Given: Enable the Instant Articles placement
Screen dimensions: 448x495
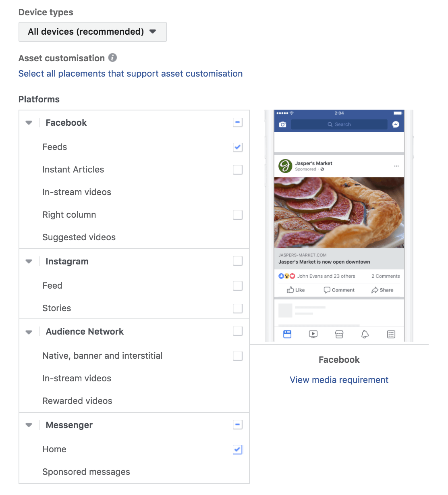Looking at the screenshot, I should coord(238,170).
